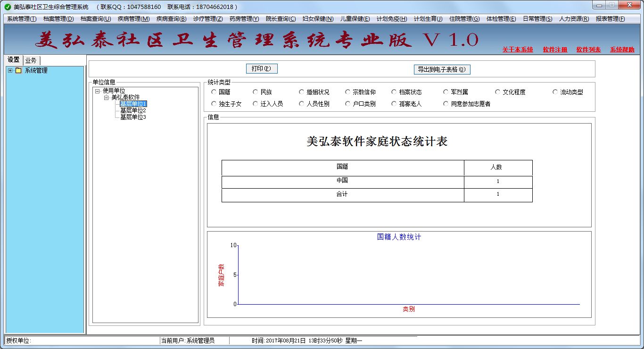The image size is (644, 349).
Task: Choose 宗教信仰 as statistics type
Action: click(348, 92)
